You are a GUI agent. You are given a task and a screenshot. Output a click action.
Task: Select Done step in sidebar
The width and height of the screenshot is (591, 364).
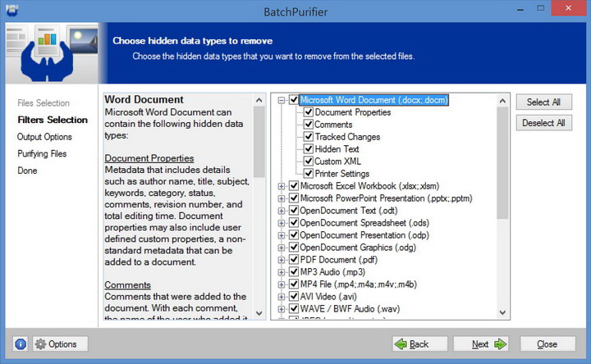pyautogui.click(x=27, y=171)
